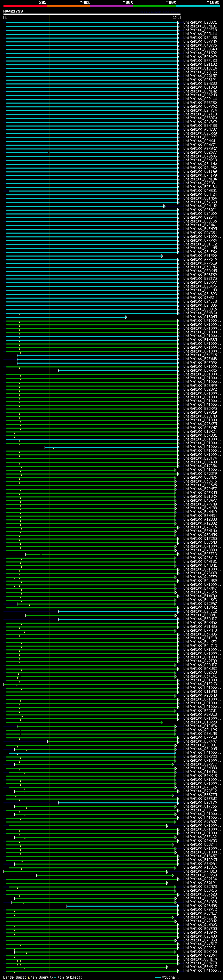Click the green ~80% identity legend segment

click(x=155, y=6)
